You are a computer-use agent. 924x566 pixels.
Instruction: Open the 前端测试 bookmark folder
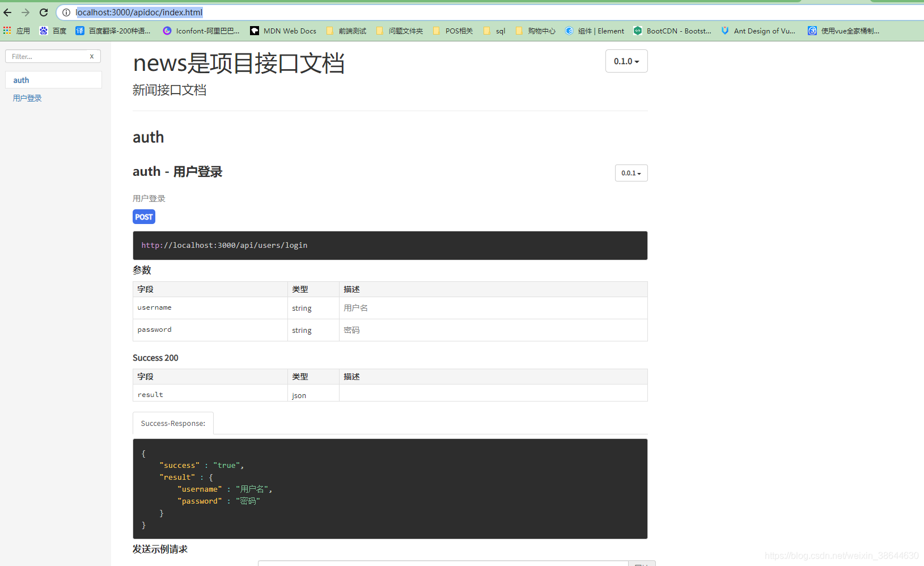point(346,31)
